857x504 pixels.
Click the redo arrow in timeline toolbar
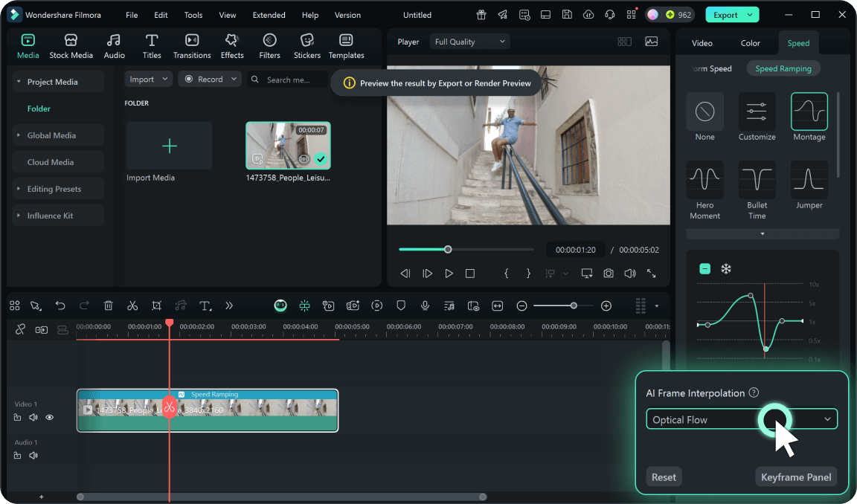pos(84,306)
